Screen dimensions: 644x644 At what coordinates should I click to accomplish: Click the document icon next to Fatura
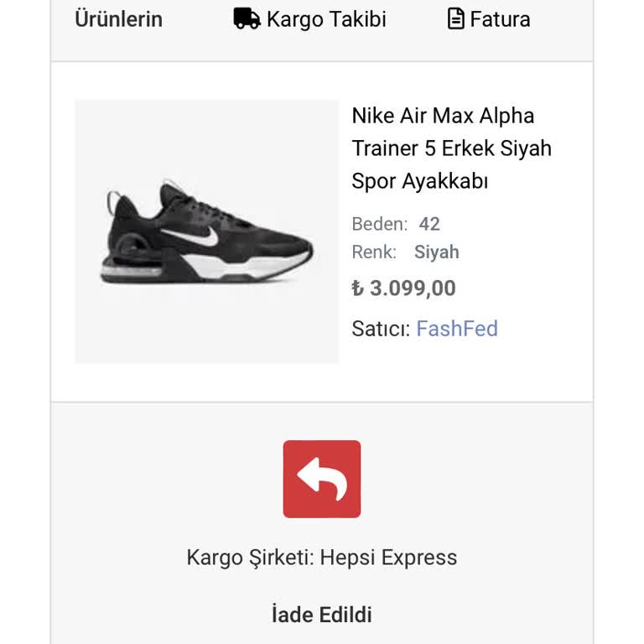[x=455, y=18]
